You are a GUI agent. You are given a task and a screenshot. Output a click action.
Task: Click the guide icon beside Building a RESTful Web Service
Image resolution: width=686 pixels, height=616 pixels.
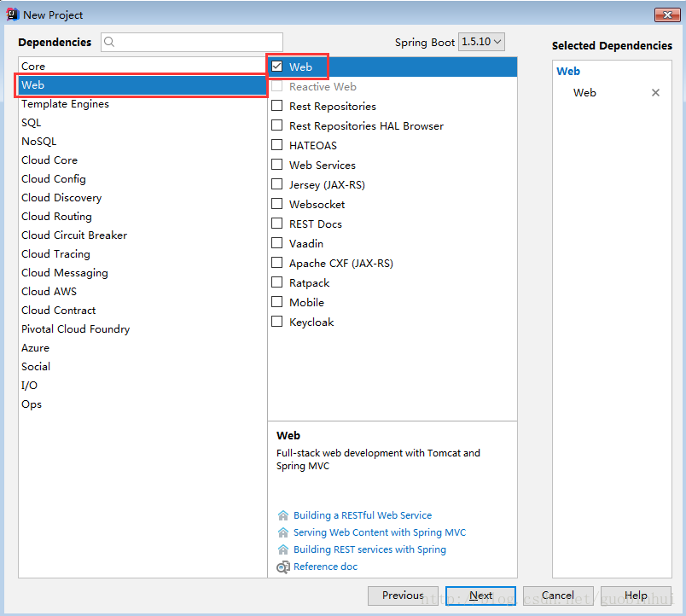click(x=283, y=515)
